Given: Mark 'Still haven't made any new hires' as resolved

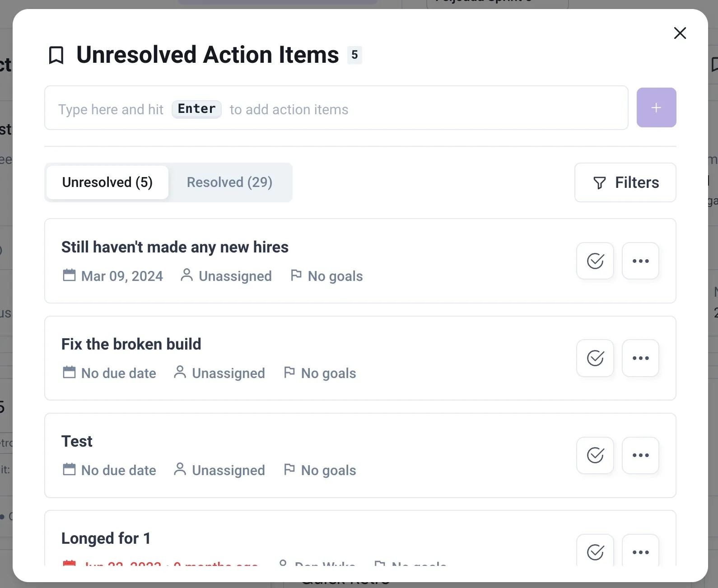Looking at the screenshot, I should pos(595,261).
